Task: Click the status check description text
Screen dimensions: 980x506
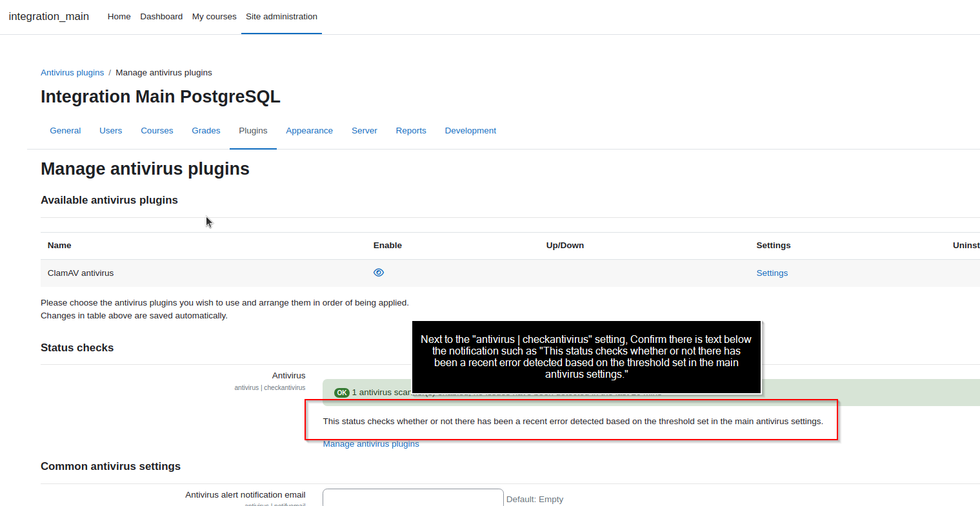Action: (x=573, y=422)
